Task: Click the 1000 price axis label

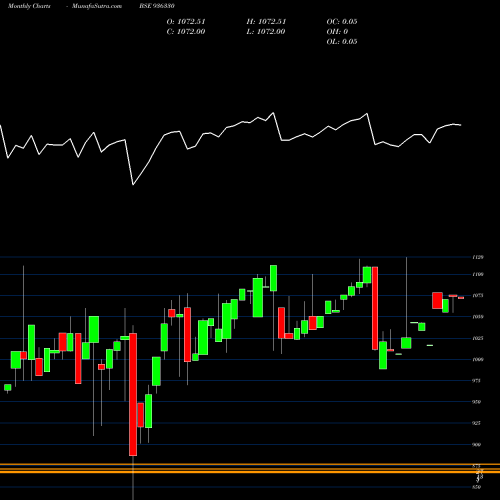Action: tap(478, 359)
